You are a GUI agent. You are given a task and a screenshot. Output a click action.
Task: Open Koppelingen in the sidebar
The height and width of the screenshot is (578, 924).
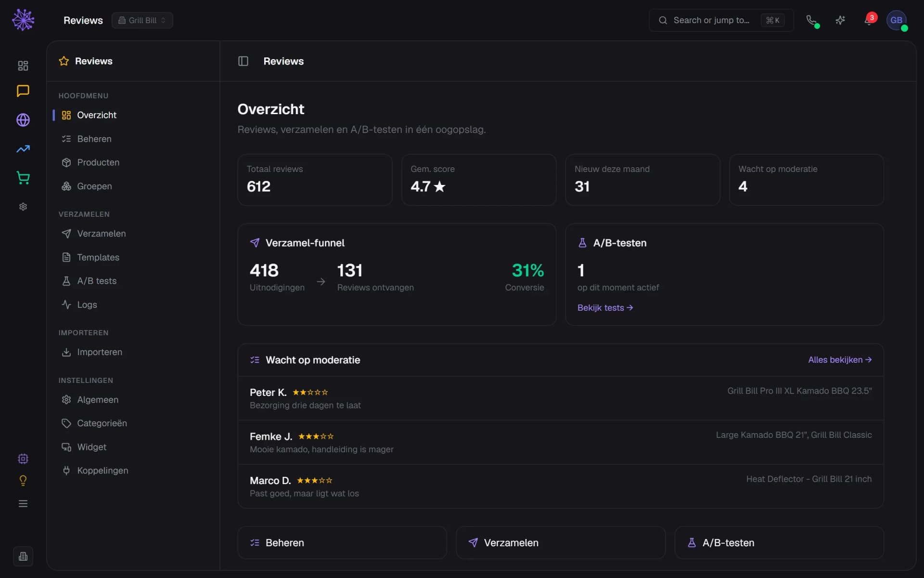click(133, 471)
